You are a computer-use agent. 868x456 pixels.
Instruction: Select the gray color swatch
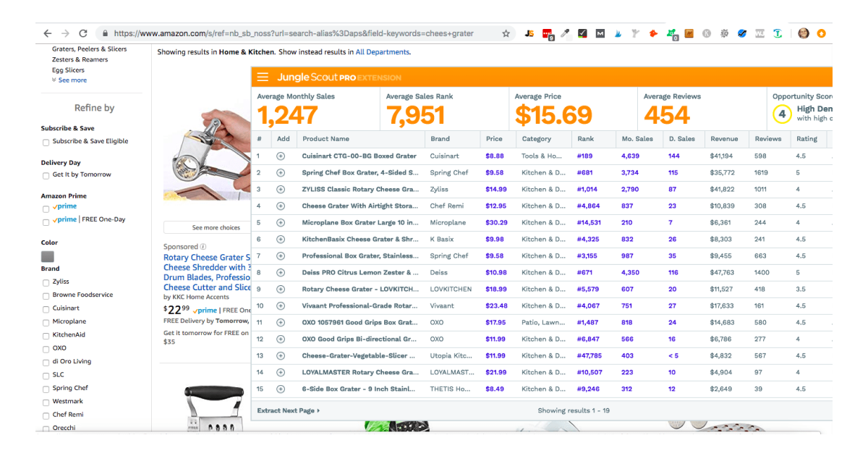point(48,257)
